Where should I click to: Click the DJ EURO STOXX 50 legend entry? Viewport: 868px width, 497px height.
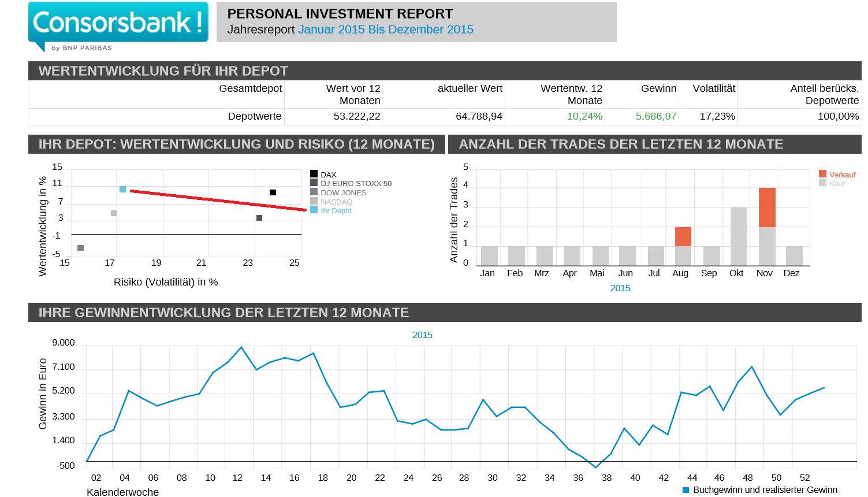[356, 183]
